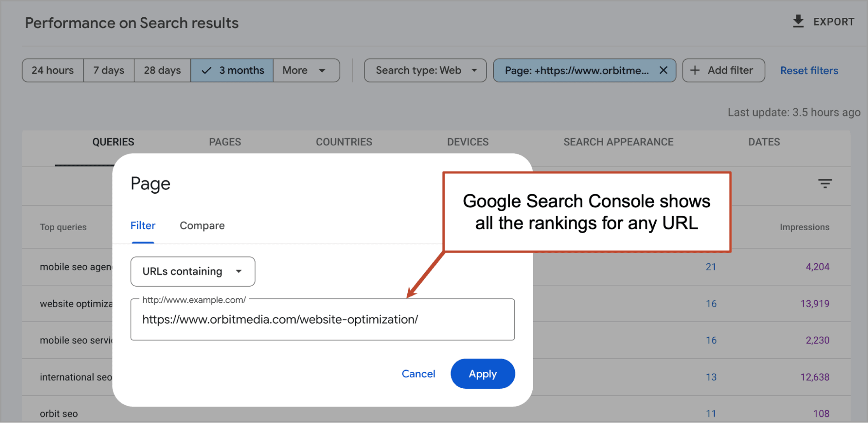Image resolution: width=868 pixels, height=423 pixels.
Task: Remove the Page filter with the X icon
Action: tap(663, 70)
